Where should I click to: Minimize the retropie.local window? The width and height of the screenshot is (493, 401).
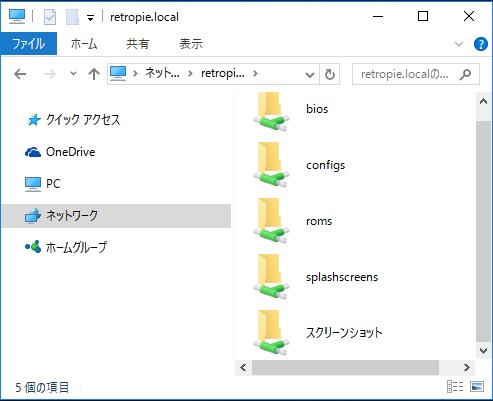click(x=378, y=16)
